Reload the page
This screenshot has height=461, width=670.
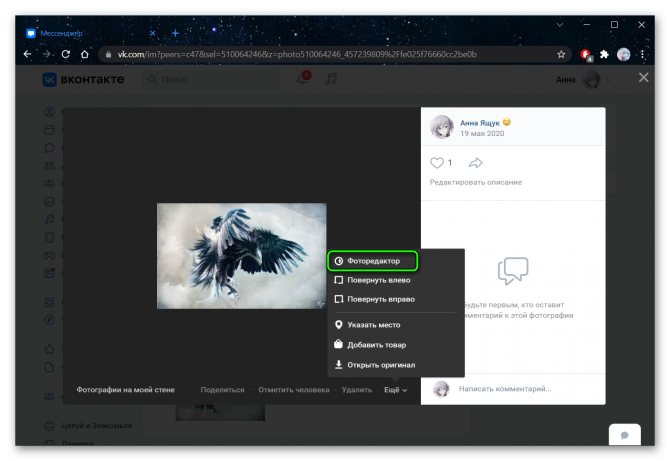(x=65, y=54)
